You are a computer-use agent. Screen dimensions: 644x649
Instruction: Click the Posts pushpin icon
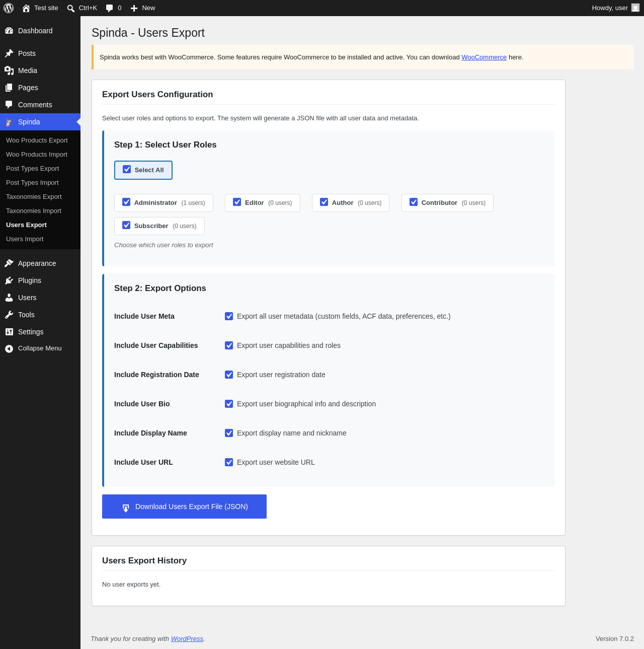coord(9,53)
